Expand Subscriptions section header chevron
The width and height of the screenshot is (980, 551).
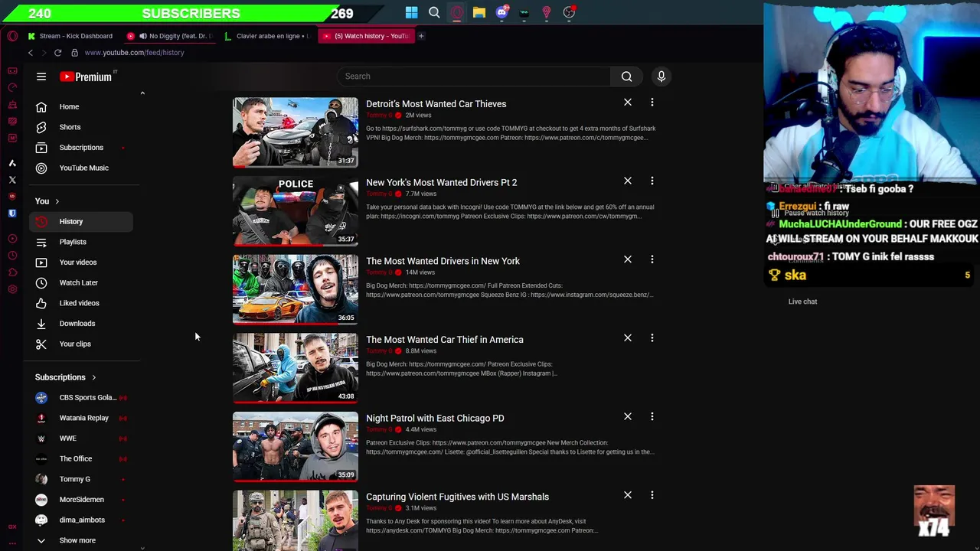(93, 377)
